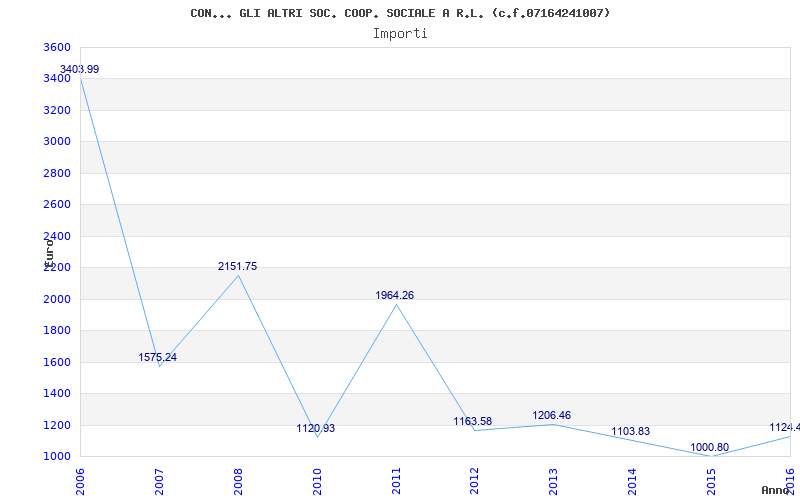800x500 pixels.
Task: Click the Euro y-axis title
Action: click(x=48, y=250)
